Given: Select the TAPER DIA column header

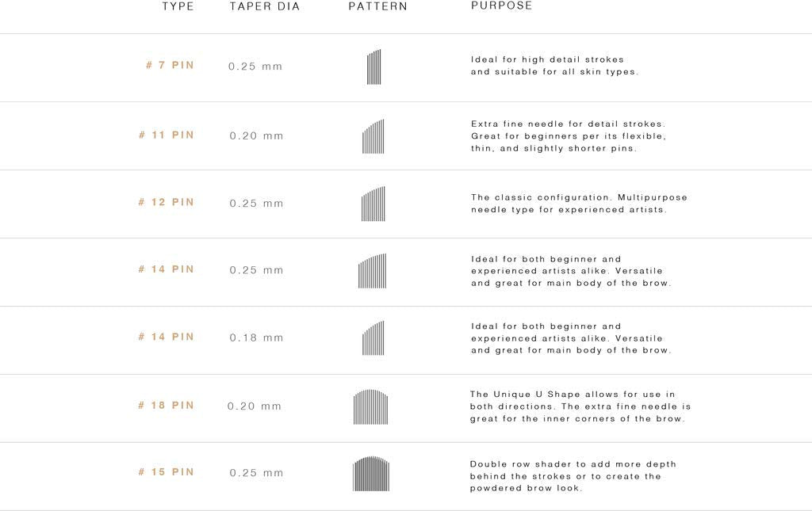Looking at the screenshot, I should tap(265, 6).
